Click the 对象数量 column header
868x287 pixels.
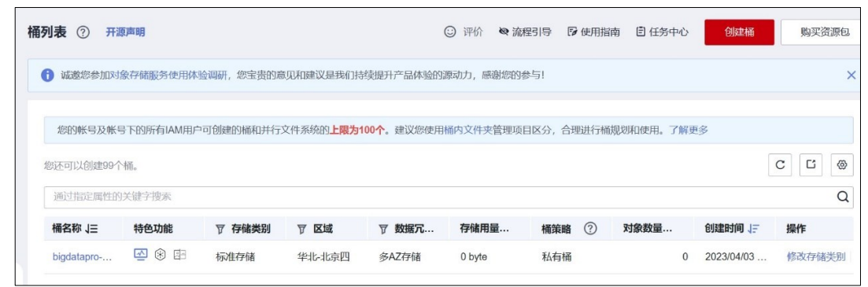click(648, 228)
